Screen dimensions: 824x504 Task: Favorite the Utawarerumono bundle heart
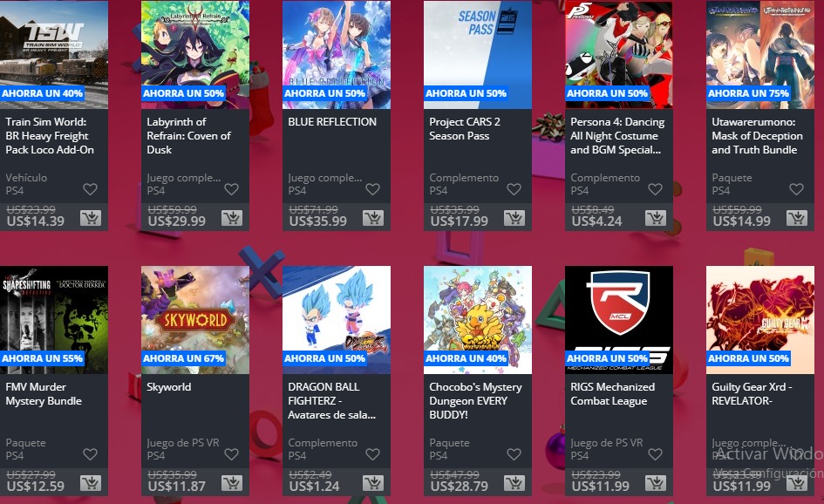point(797,188)
